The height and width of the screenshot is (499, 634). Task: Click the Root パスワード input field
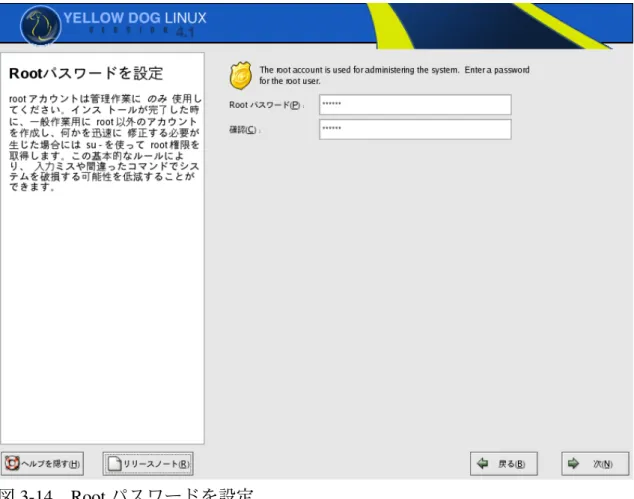point(415,105)
